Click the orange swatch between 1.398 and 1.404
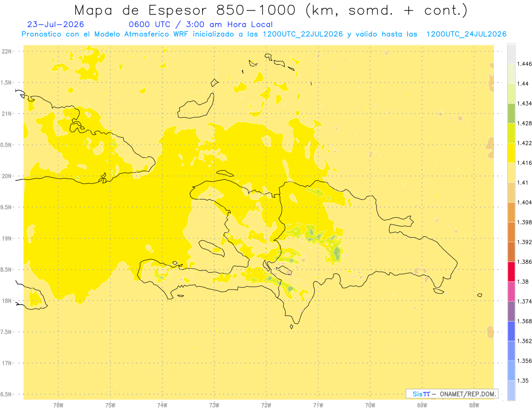This screenshot has height=411, width=532. click(511, 212)
